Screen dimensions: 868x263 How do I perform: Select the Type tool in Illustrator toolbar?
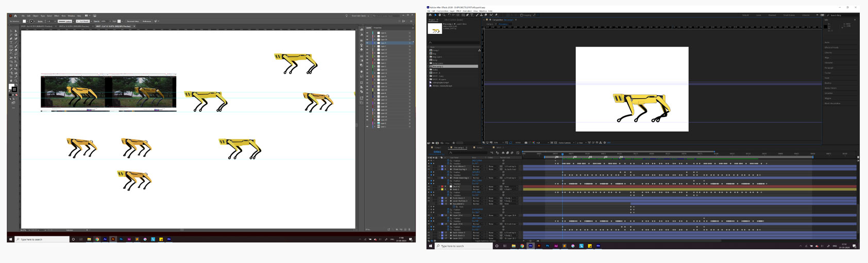pyautogui.click(x=11, y=43)
